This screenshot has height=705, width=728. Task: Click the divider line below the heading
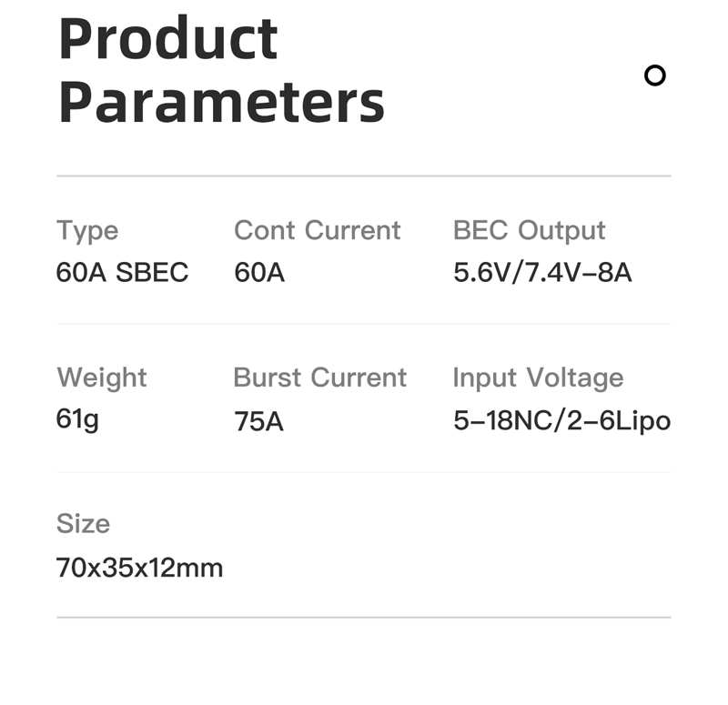pos(364,176)
